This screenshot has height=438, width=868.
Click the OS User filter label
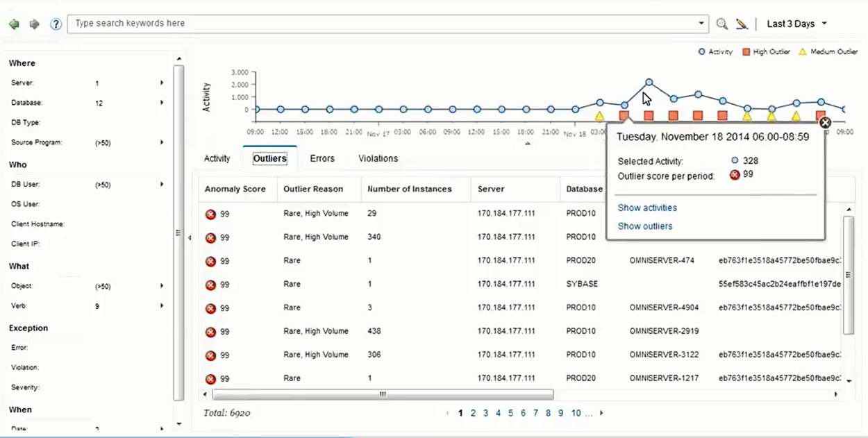25,204
